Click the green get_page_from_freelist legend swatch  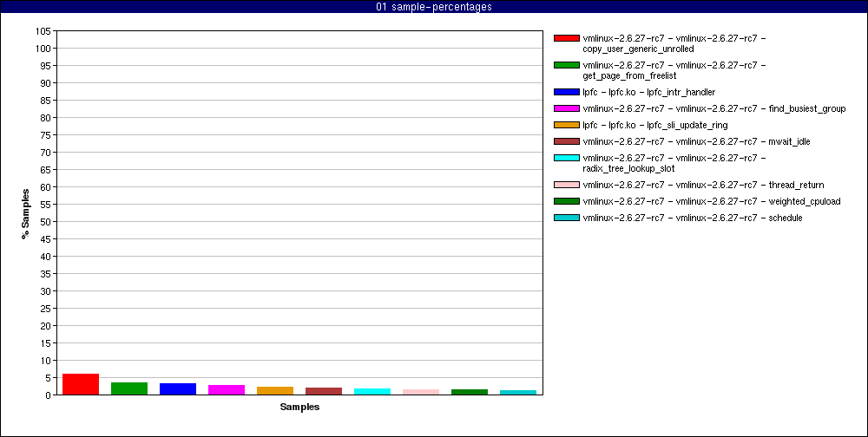click(x=566, y=65)
